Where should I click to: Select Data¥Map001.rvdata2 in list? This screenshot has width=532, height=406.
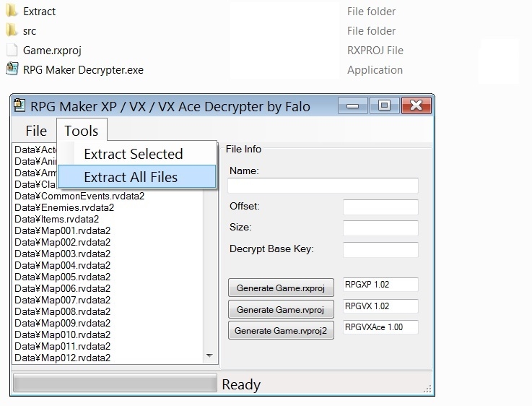[62, 231]
